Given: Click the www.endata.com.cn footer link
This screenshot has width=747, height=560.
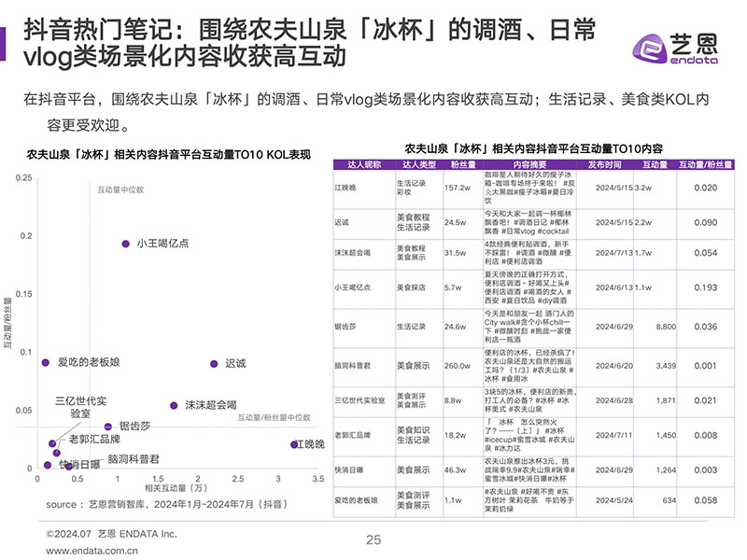Looking at the screenshot, I should pos(92,551).
